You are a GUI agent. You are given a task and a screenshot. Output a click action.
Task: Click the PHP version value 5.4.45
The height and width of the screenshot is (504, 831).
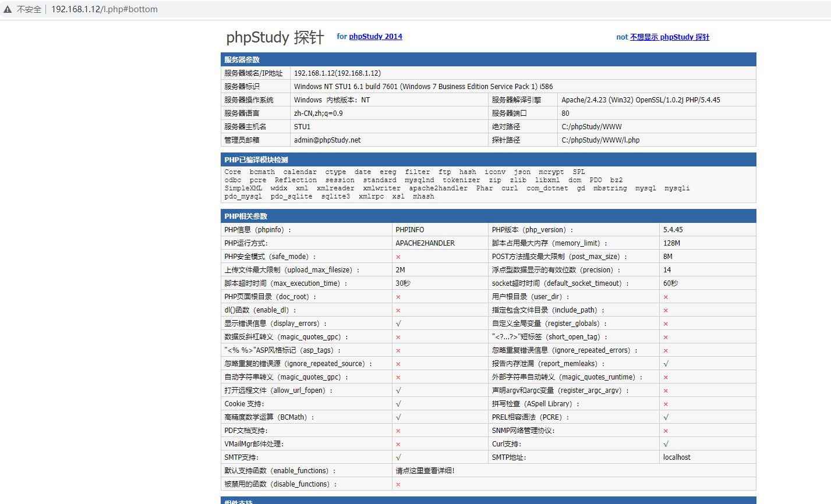coord(673,230)
